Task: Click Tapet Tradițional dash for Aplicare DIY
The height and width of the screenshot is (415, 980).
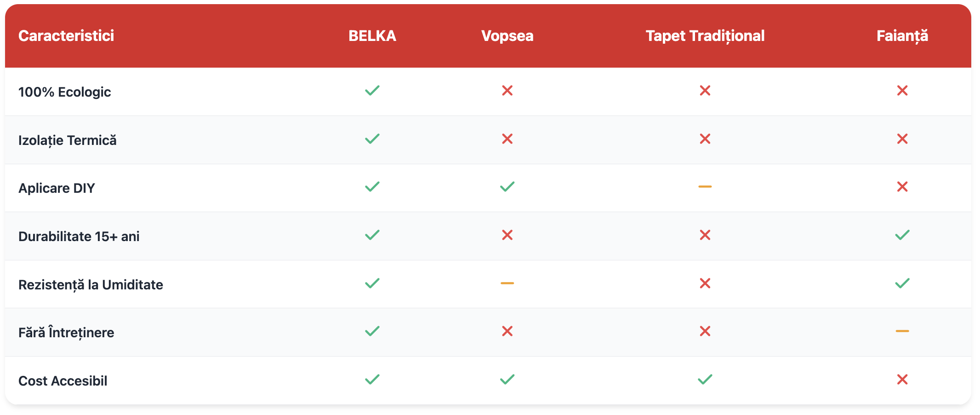Action: tap(705, 187)
